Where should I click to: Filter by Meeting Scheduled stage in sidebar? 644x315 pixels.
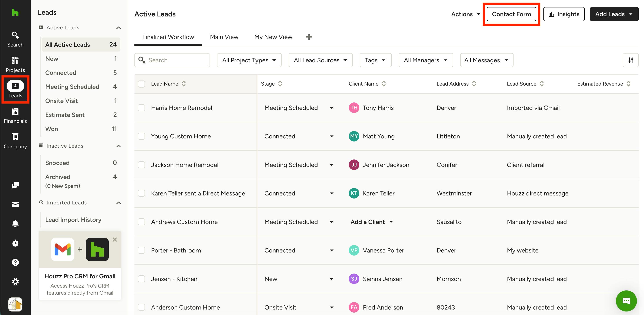tap(81, 87)
